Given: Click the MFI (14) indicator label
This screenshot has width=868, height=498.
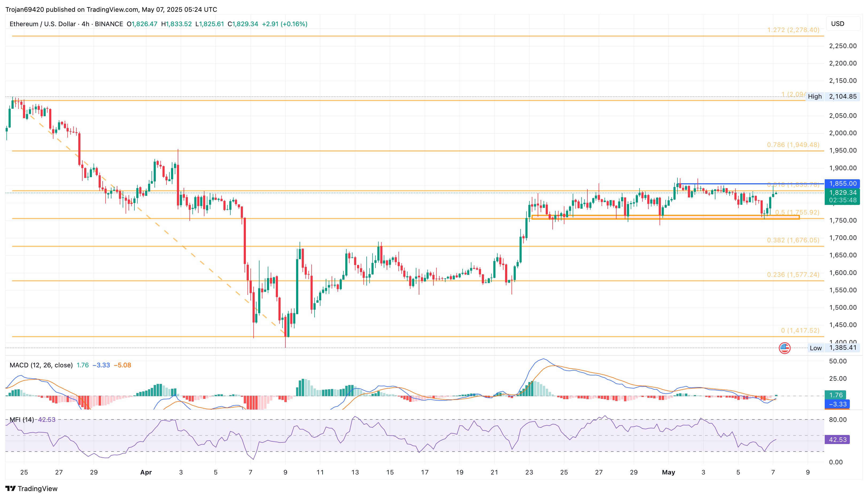Looking at the screenshot, I should 22,420.
